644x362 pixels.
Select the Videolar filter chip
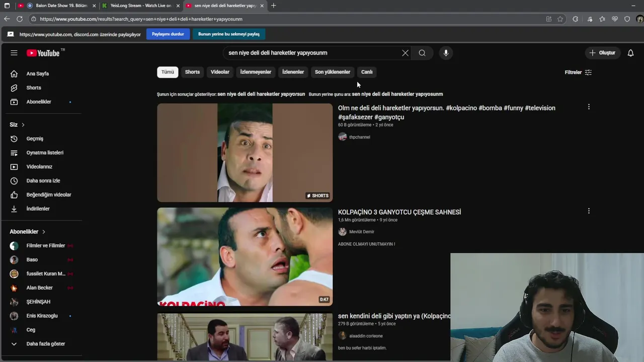pos(220,72)
